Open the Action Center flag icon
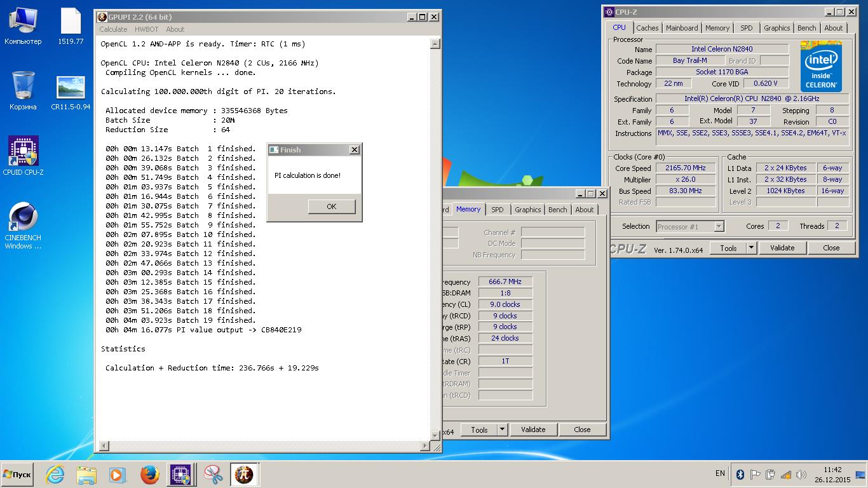 click(x=756, y=474)
